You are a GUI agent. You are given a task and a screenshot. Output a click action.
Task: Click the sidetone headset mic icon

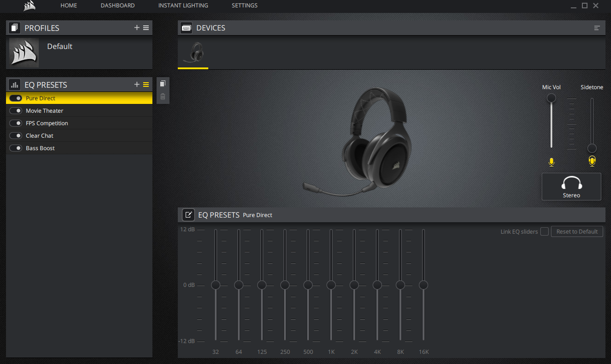592,161
